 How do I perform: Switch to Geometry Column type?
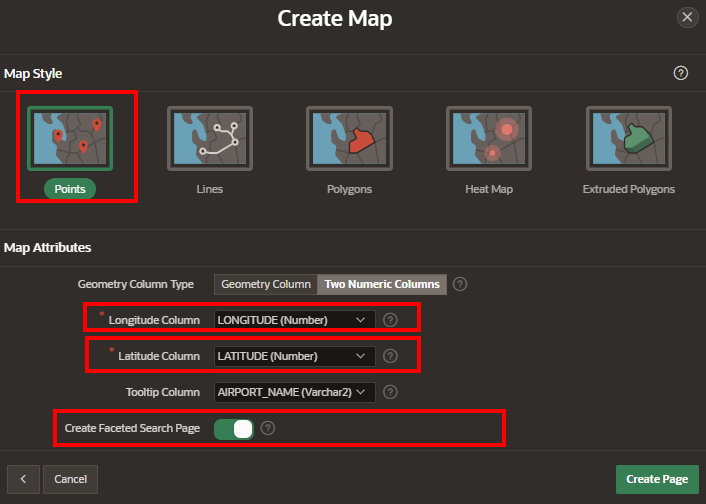click(x=266, y=284)
